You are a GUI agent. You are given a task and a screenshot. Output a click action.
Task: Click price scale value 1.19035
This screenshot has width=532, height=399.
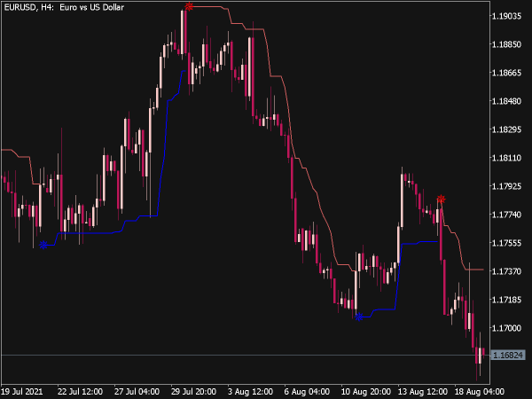tap(506, 16)
